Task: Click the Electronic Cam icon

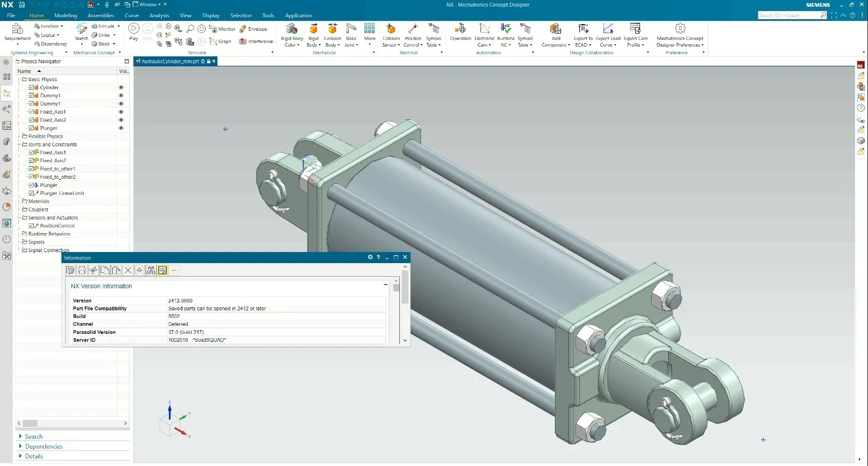Action: point(484,29)
